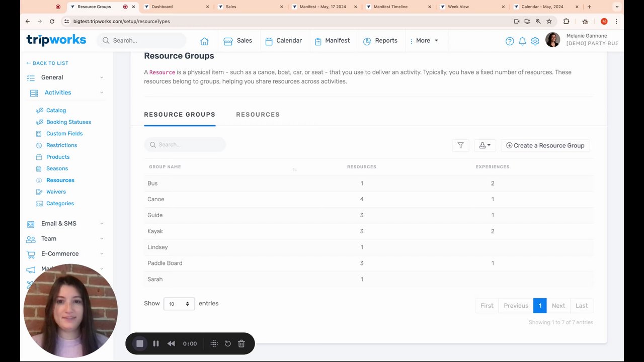Click the resource groups table search box
The height and width of the screenshot is (362, 644).
[x=185, y=145]
